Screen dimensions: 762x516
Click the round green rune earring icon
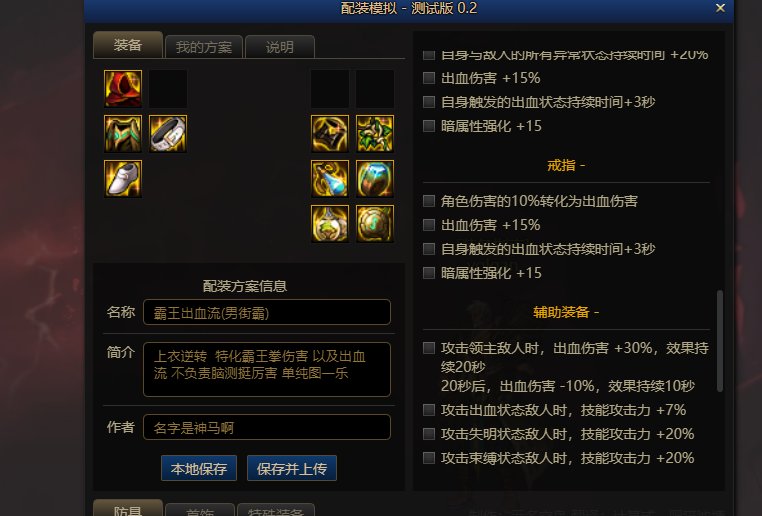coord(375,224)
